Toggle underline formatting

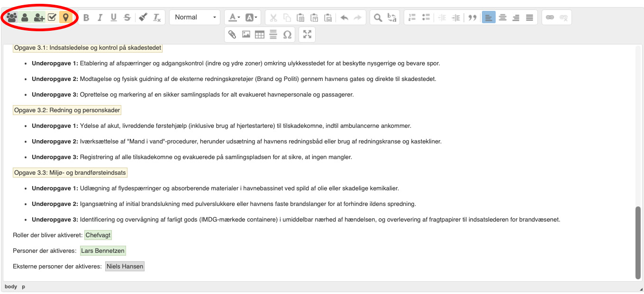114,18
